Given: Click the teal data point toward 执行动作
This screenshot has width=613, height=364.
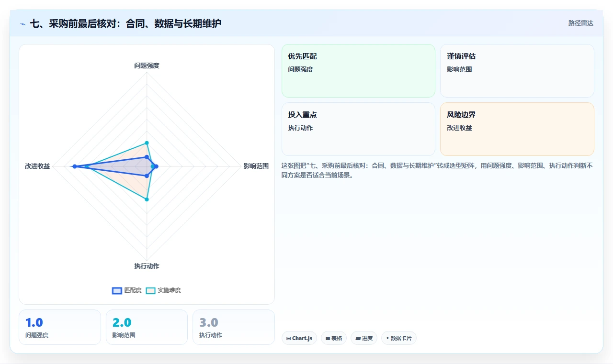Looking at the screenshot, I should coord(147,199).
